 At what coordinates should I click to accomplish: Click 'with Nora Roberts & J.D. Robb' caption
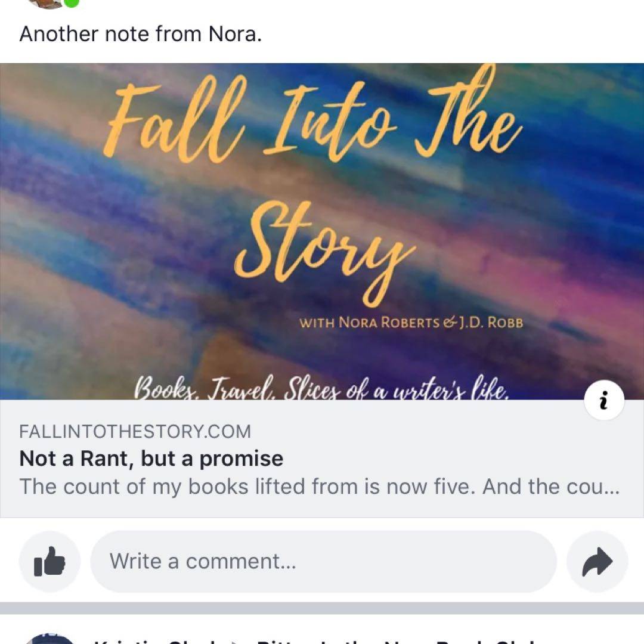point(411,323)
